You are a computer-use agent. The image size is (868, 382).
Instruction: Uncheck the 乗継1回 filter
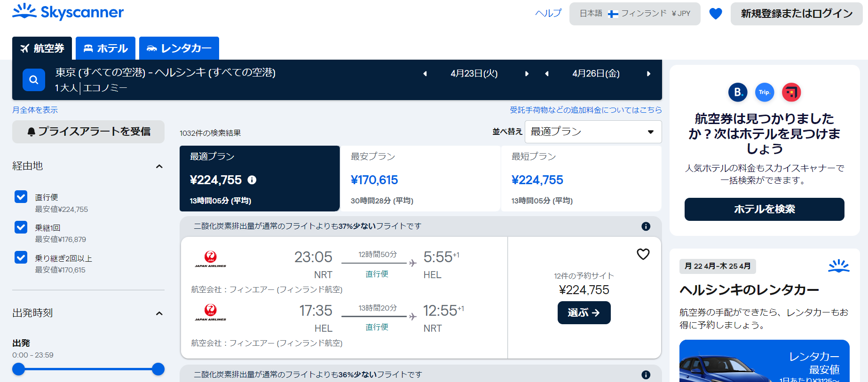click(x=21, y=227)
